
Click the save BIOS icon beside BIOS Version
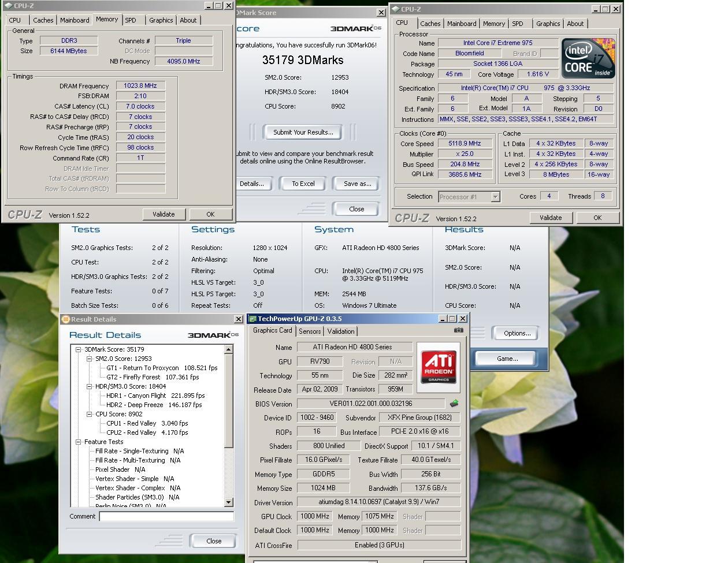[x=454, y=404]
